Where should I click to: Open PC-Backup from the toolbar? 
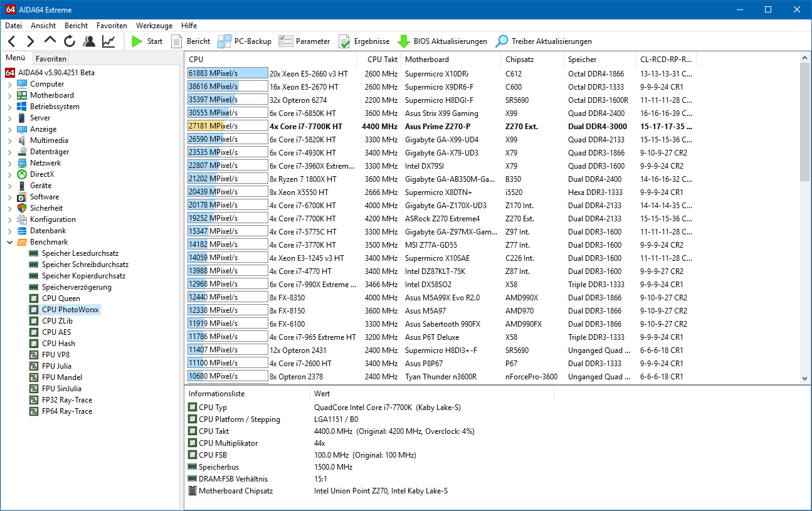245,41
